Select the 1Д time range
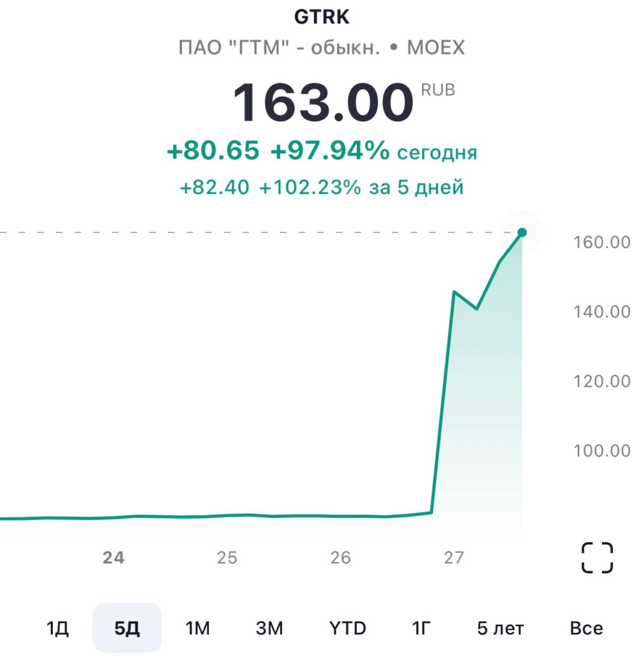This screenshot has height=661, width=644. click(x=57, y=628)
